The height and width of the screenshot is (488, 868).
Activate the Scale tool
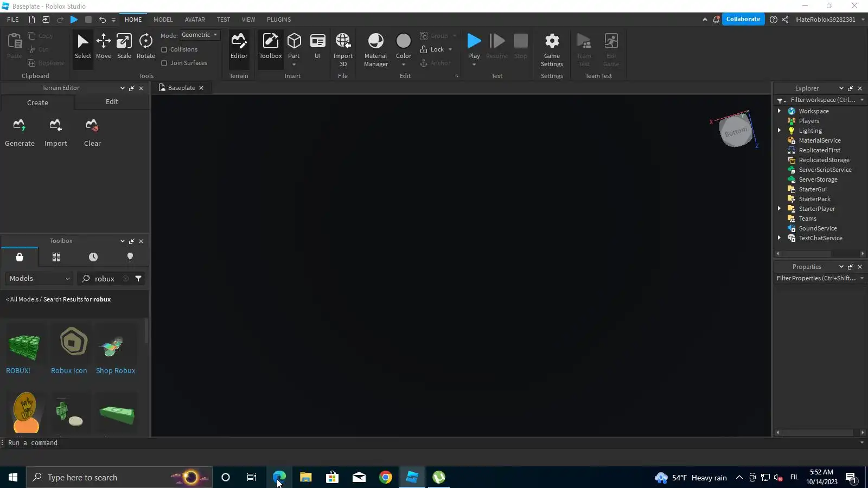coord(124,47)
